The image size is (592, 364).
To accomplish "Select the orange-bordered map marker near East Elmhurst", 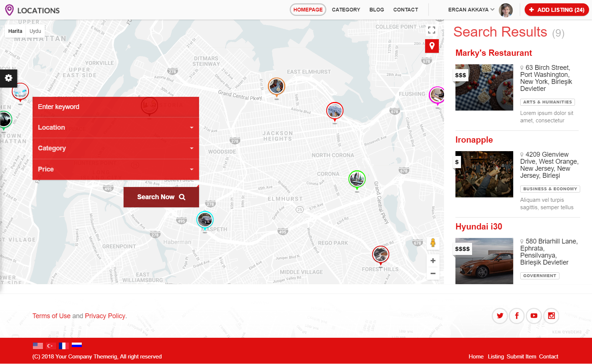I will coord(276,87).
